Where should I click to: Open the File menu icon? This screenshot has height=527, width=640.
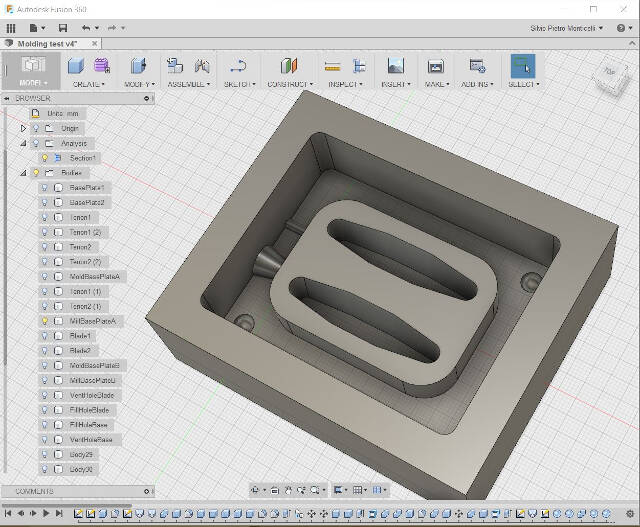click(34, 28)
